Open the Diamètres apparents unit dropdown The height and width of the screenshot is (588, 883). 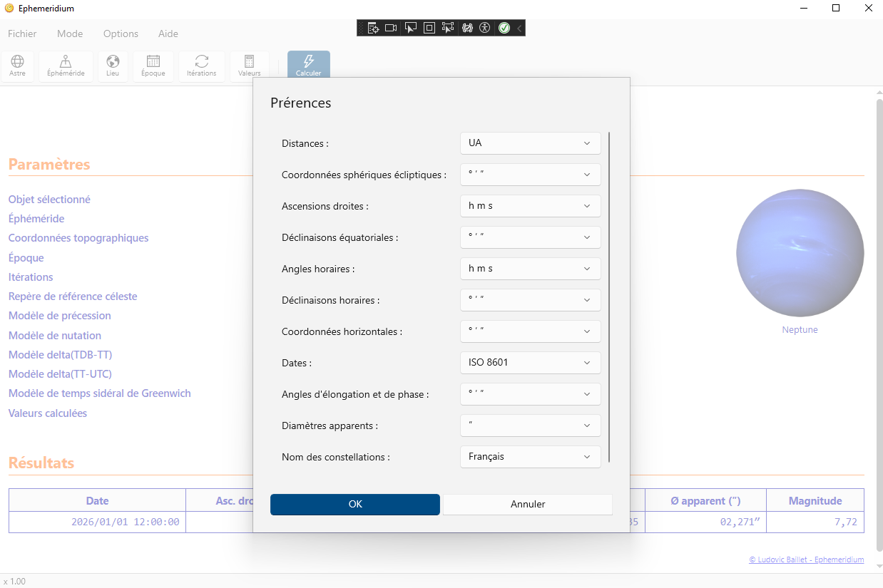pos(530,425)
